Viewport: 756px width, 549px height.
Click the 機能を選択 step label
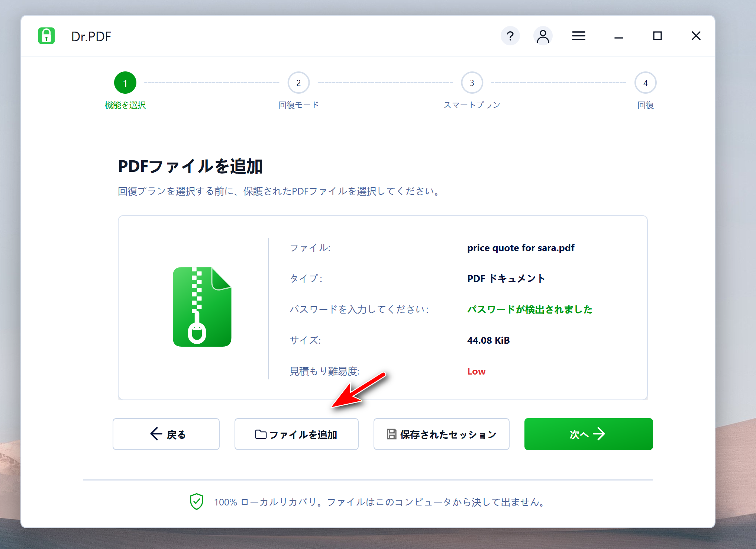(x=125, y=105)
